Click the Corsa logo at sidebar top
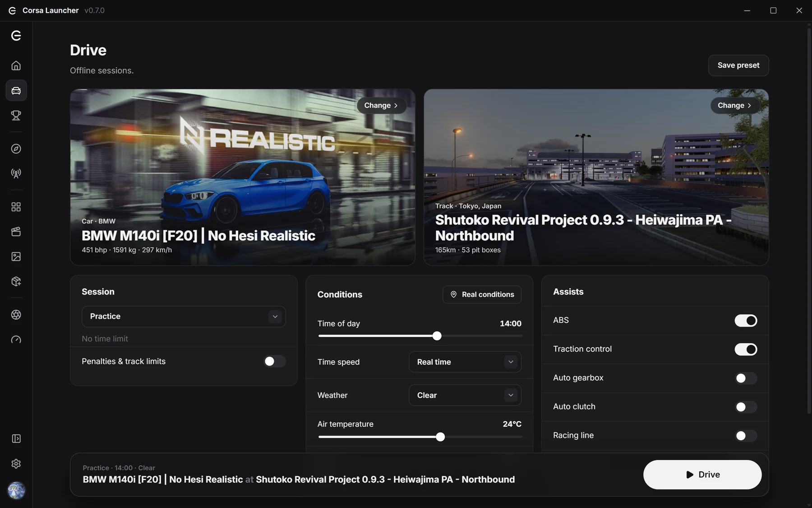 16,36
